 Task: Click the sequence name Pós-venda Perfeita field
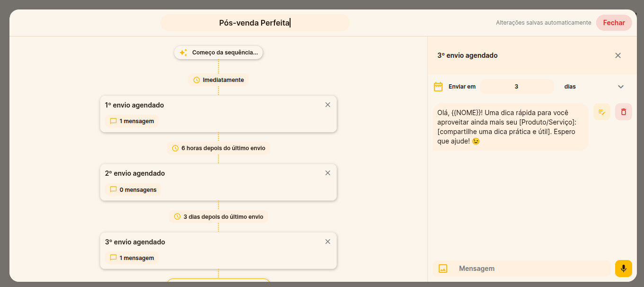[x=255, y=23]
